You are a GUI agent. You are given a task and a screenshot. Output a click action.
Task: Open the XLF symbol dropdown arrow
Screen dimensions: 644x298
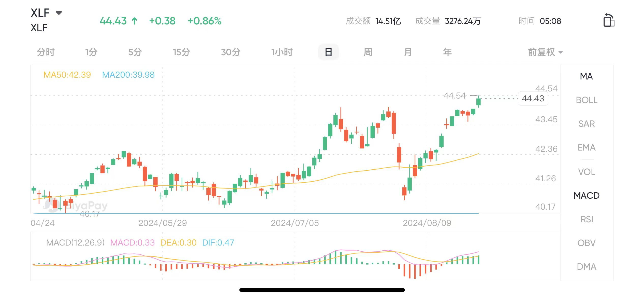tap(59, 13)
